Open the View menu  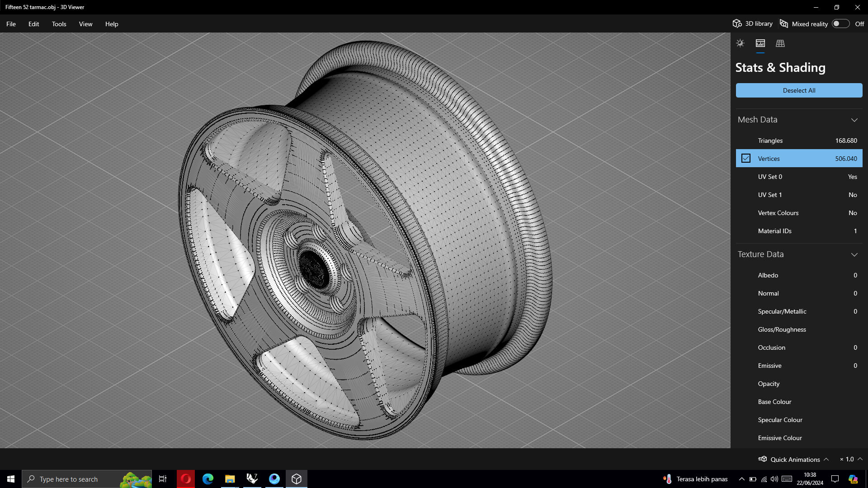(x=85, y=24)
